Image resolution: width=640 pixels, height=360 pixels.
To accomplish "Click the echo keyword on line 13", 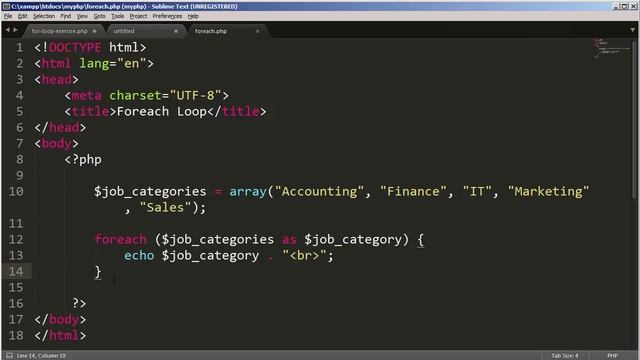I will 139,256.
